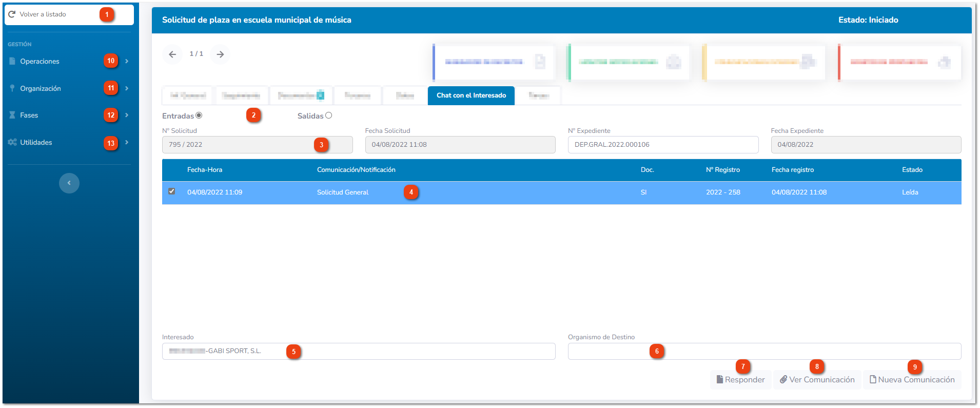Click Fases hourglass icon

click(12, 115)
